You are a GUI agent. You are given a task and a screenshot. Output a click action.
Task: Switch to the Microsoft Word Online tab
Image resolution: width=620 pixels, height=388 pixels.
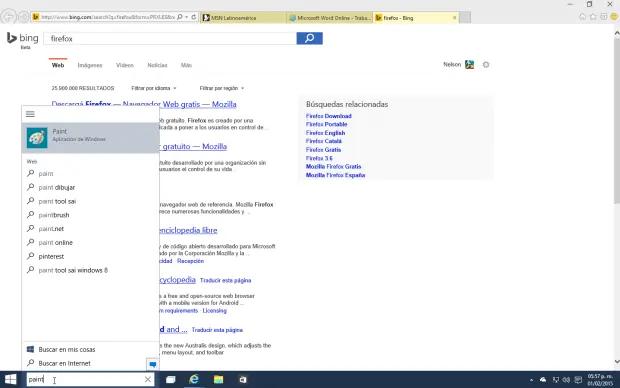tap(330, 18)
